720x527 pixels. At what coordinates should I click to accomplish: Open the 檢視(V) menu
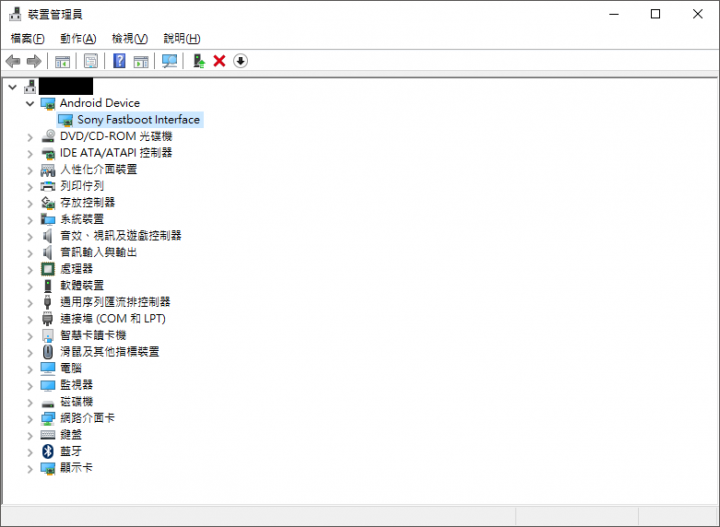pos(130,39)
